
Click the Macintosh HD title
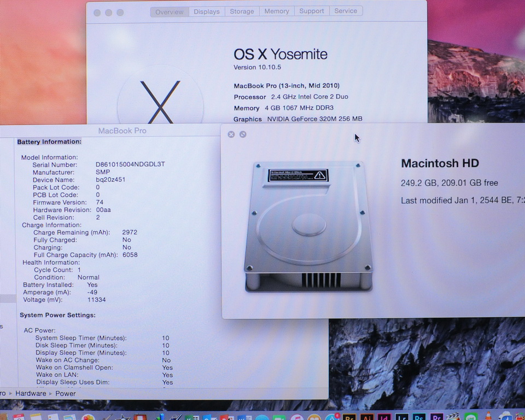point(440,163)
